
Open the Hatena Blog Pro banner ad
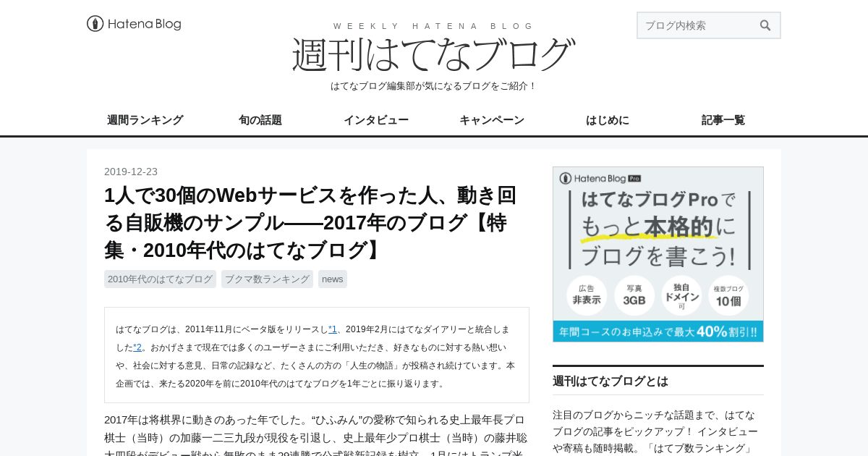(658, 254)
